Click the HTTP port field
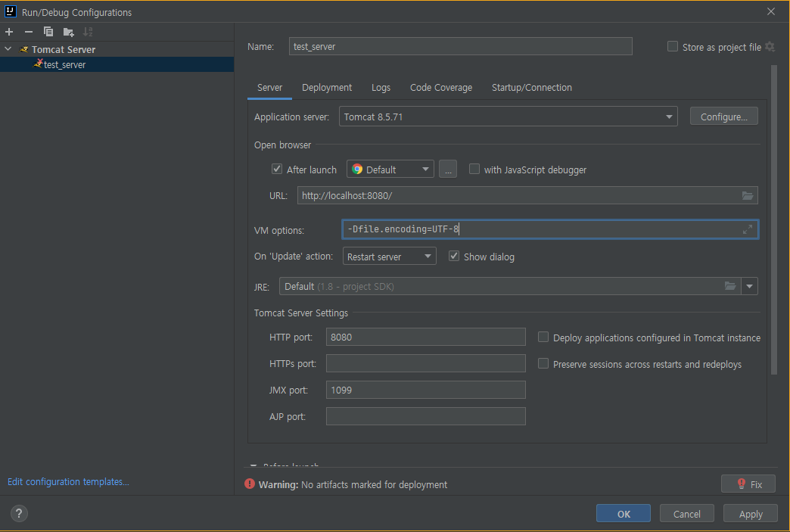 [426, 337]
